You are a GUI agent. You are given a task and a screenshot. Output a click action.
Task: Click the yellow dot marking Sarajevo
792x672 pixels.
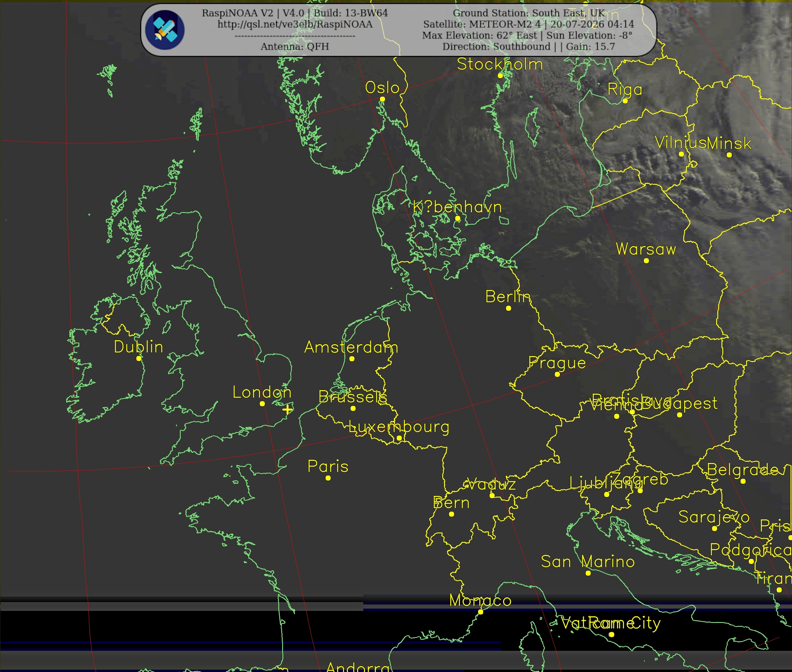[714, 528]
